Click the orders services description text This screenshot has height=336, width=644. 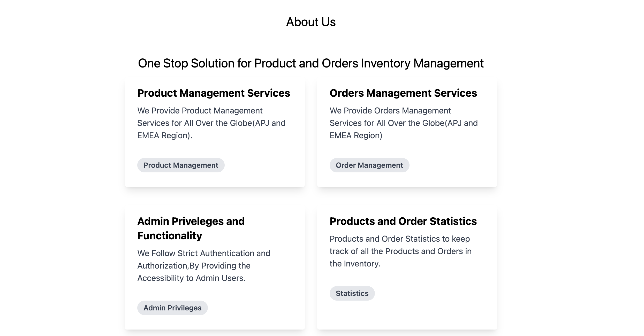click(403, 123)
